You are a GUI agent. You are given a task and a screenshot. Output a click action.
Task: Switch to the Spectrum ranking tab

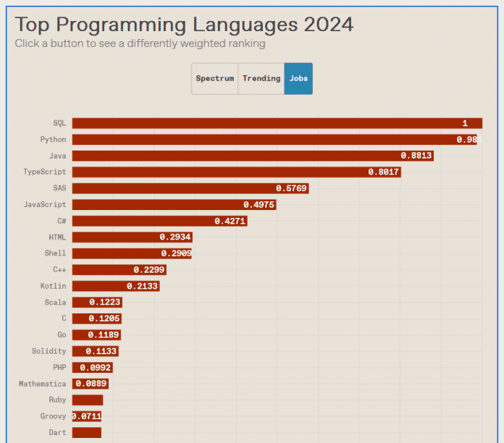(215, 78)
